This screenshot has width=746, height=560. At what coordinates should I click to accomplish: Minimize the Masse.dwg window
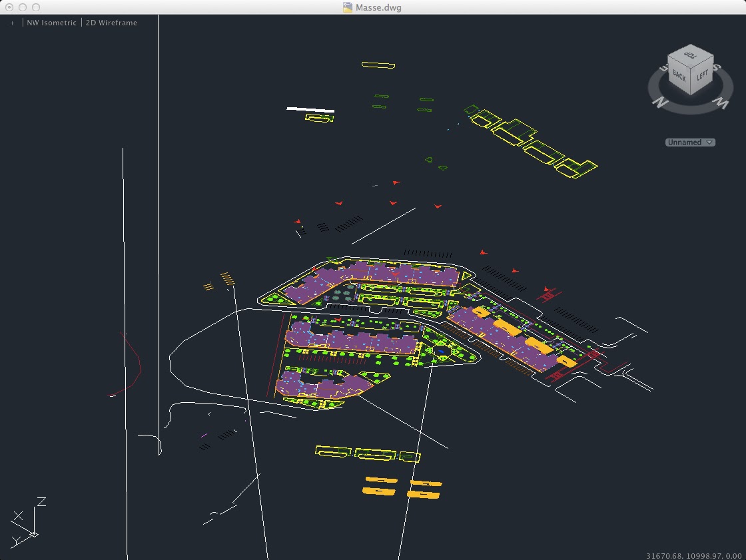pos(23,7)
